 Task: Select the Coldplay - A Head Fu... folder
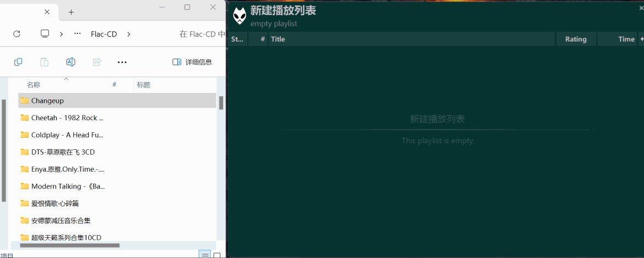117,135
